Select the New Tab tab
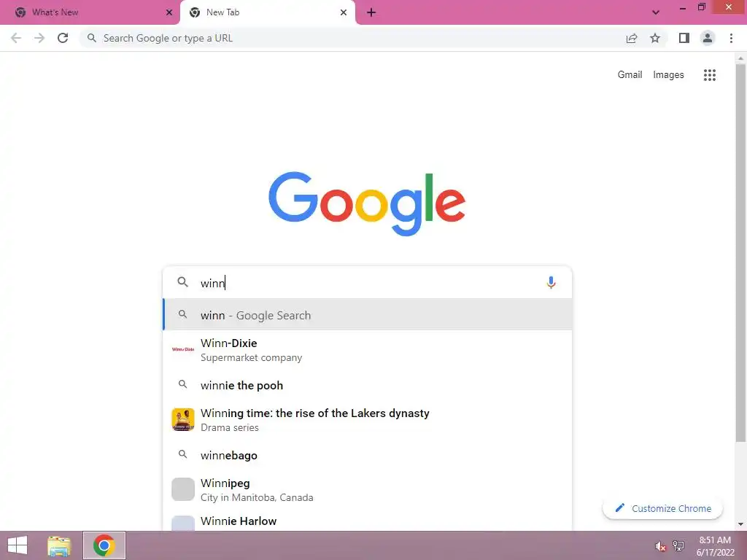 (268, 12)
